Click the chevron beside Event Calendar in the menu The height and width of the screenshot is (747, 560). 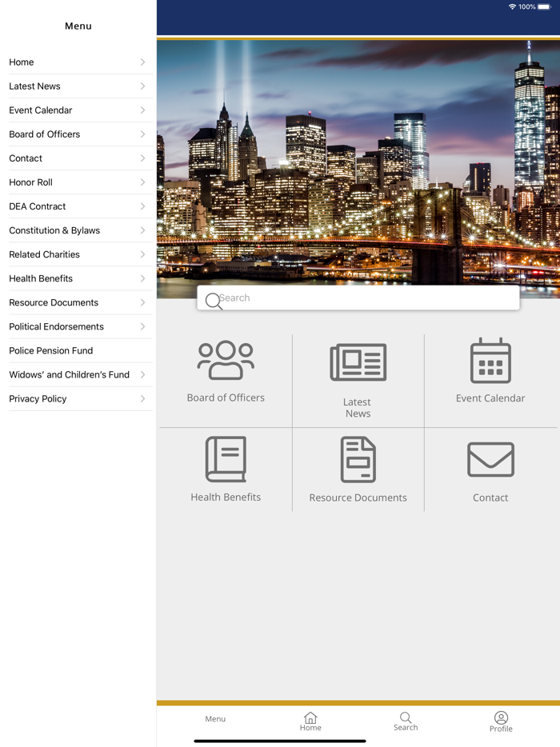click(142, 110)
